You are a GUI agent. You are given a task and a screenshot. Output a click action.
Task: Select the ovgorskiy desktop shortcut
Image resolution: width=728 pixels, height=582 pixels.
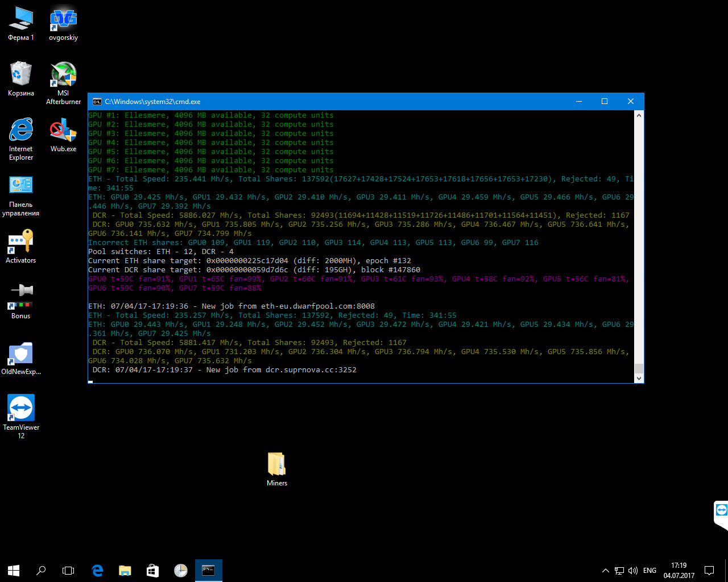click(63, 20)
